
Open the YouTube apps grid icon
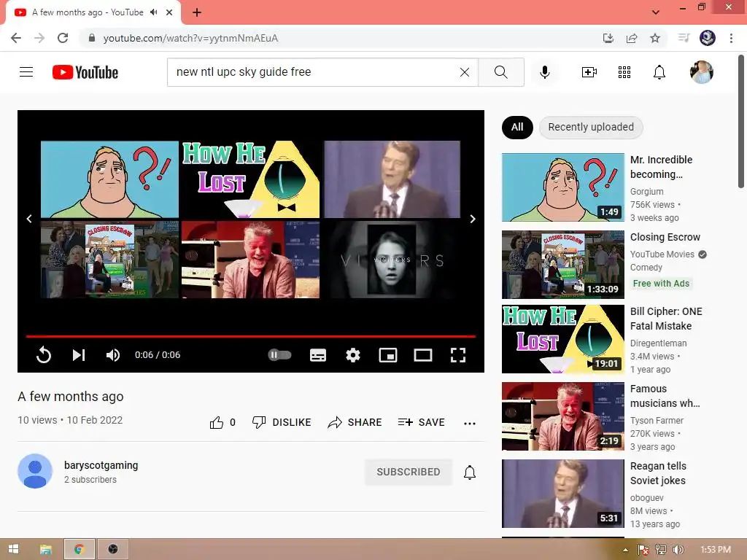624,72
